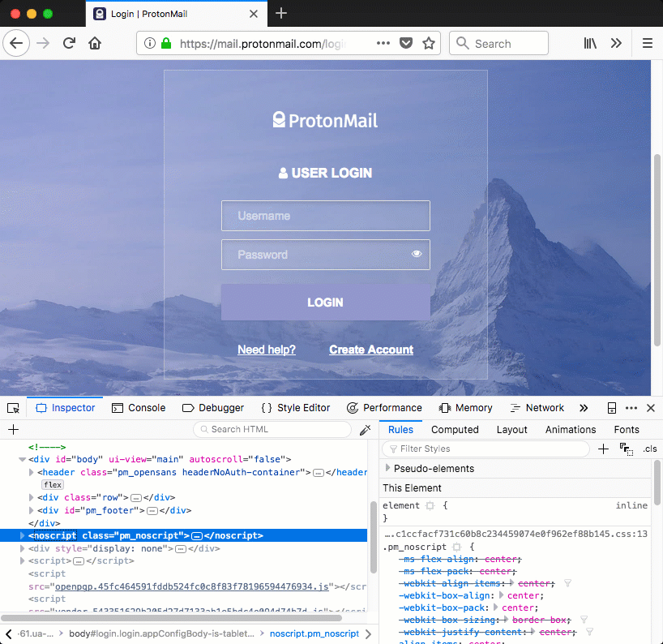This screenshot has height=644, width=663.
Task: Open a new browser tab
Action: 281,14
